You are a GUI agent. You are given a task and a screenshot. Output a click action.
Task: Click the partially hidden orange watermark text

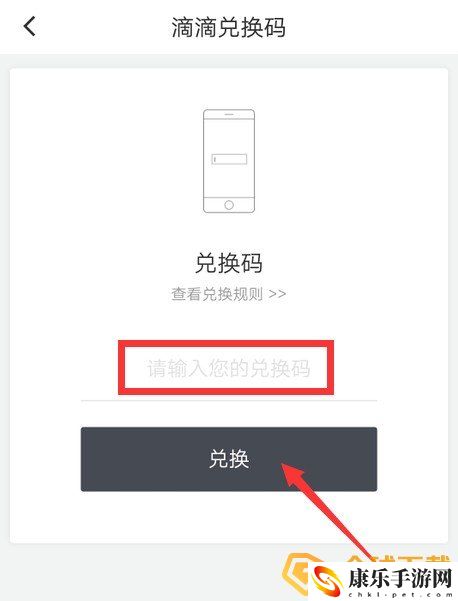[399, 558]
